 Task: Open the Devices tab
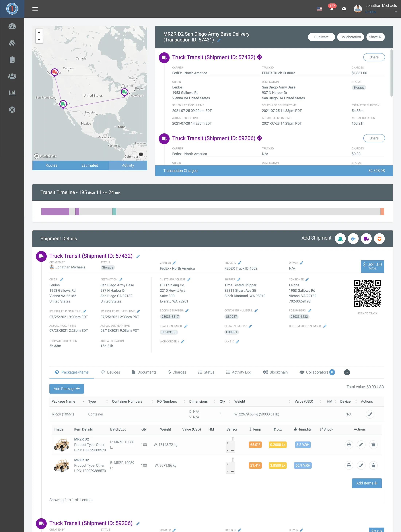110,372
